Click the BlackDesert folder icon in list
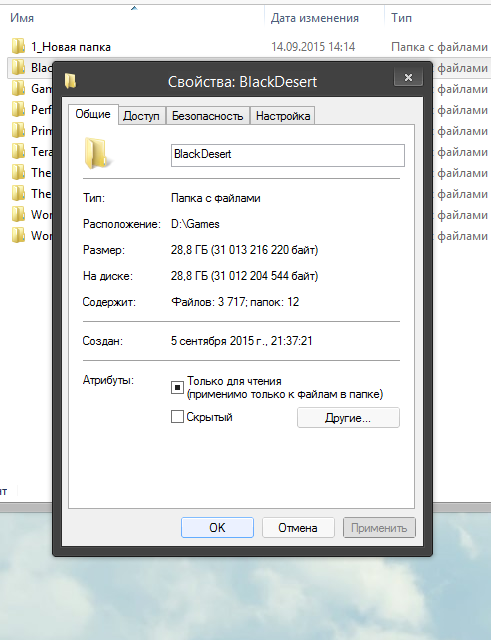 pos(18,67)
